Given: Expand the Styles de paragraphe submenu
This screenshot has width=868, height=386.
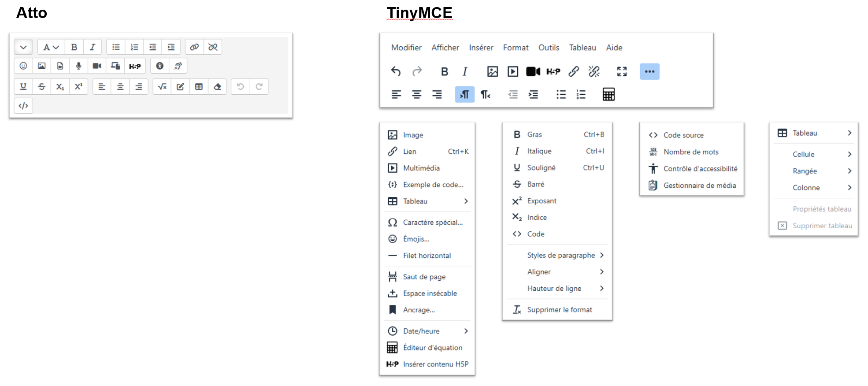Looking at the screenshot, I should (560, 255).
